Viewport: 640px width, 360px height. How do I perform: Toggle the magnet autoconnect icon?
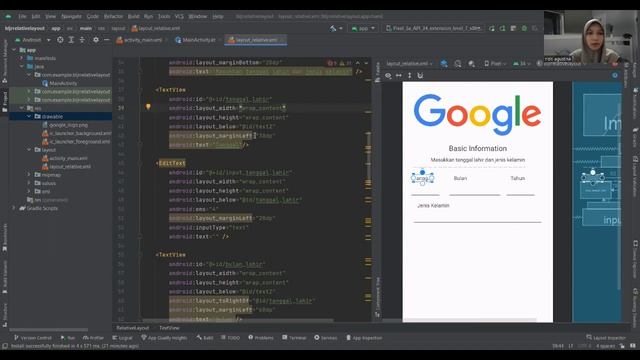[420, 76]
